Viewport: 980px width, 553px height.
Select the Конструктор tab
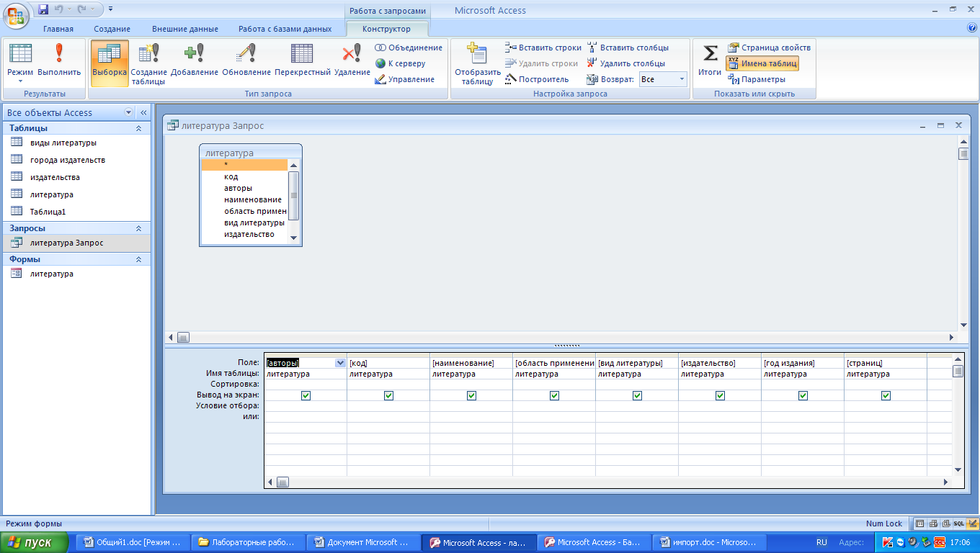pos(387,29)
